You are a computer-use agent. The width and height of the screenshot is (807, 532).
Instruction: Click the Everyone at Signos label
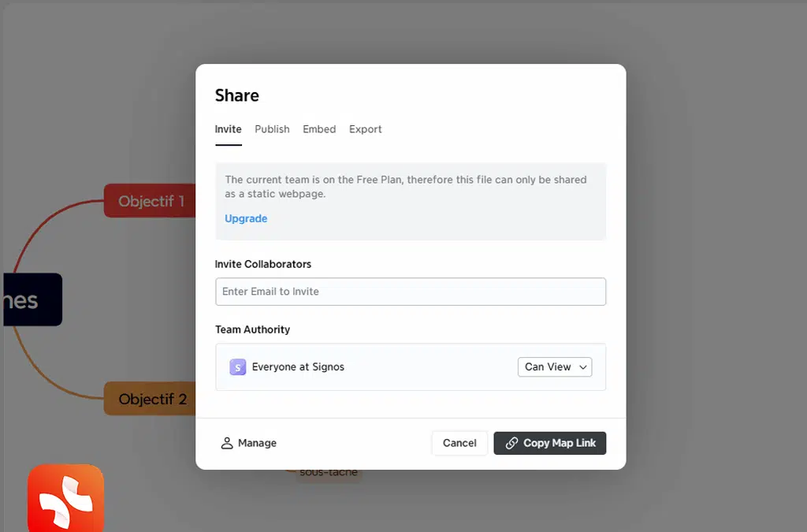[298, 367]
